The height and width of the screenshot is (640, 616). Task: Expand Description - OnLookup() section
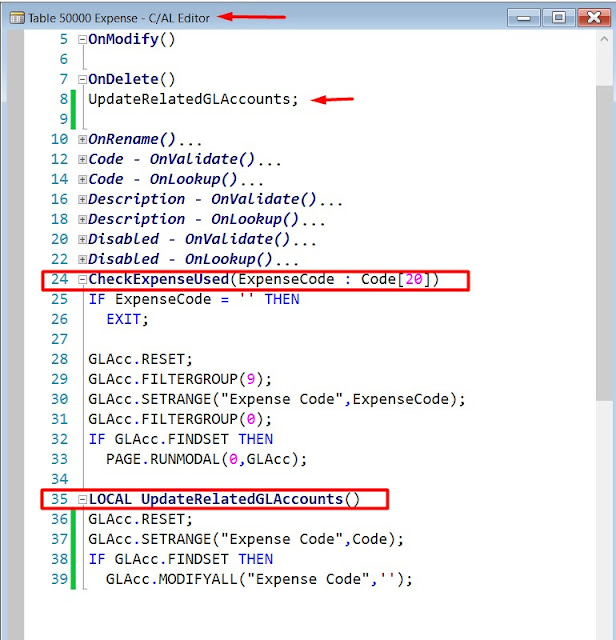(82, 220)
